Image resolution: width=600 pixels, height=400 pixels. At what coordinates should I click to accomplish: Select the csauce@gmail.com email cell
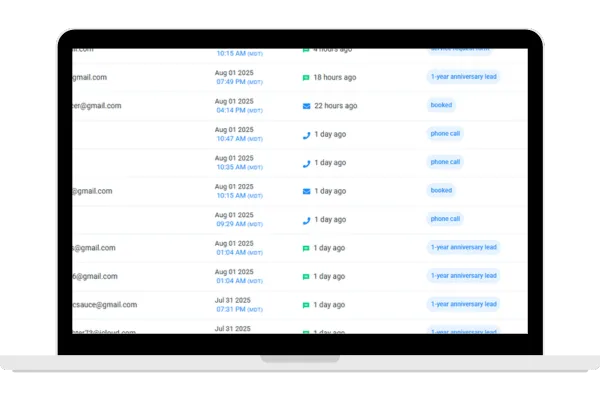point(104,305)
